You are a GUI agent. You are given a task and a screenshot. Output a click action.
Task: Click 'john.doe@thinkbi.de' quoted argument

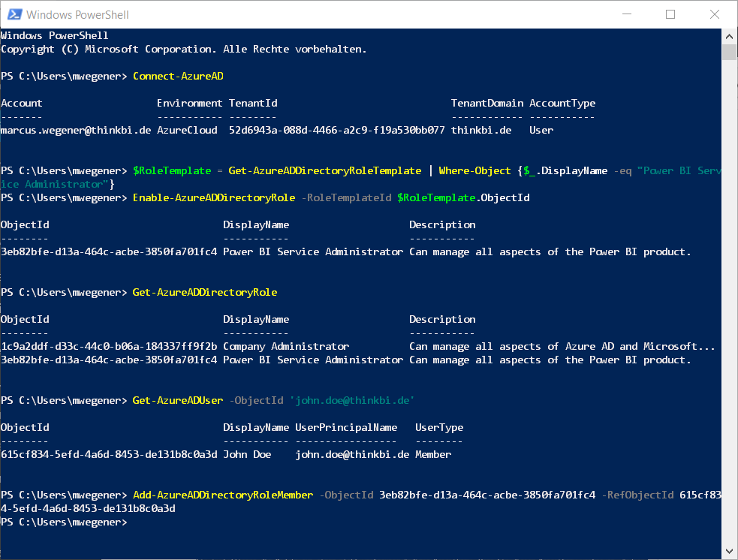352,401
